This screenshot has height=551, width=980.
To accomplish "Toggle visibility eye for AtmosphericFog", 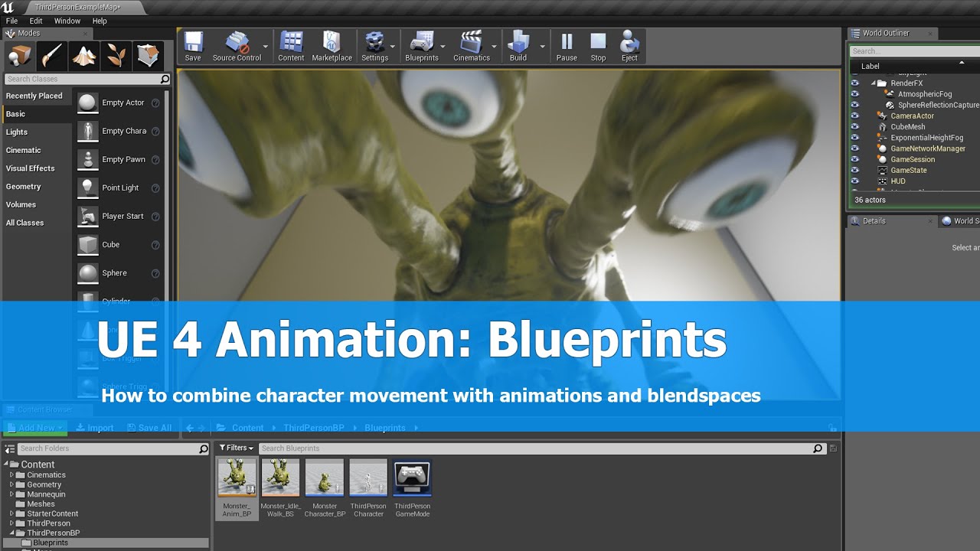I will point(855,94).
